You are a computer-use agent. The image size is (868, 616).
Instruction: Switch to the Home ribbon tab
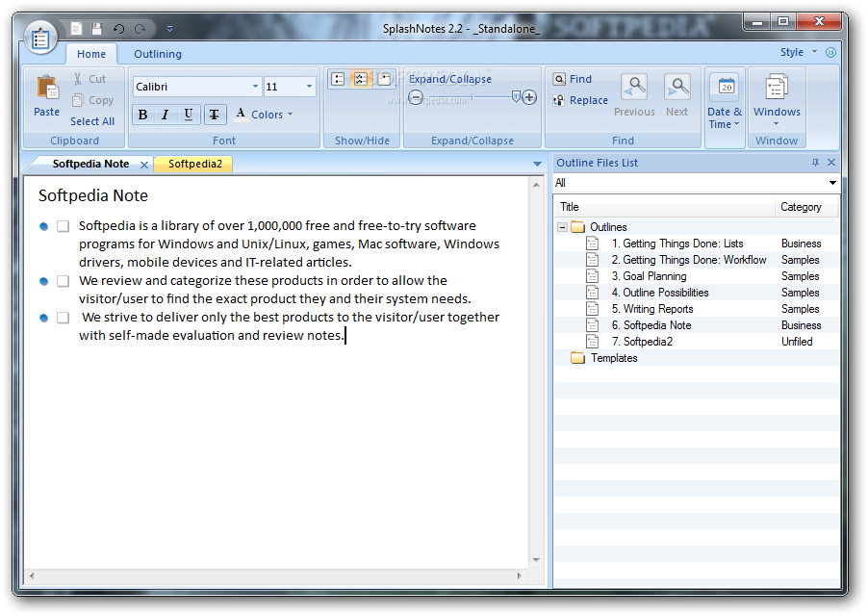pos(91,54)
